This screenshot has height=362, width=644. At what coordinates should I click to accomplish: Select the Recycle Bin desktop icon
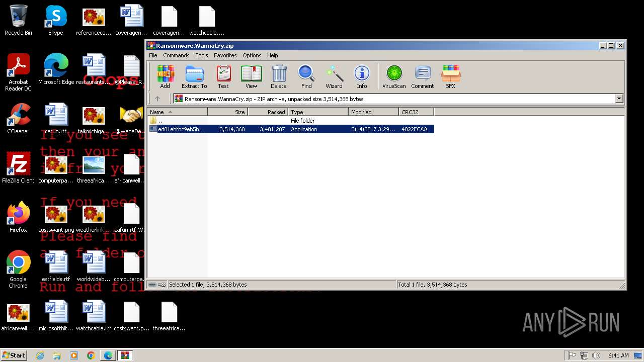click(x=18, y=21)
